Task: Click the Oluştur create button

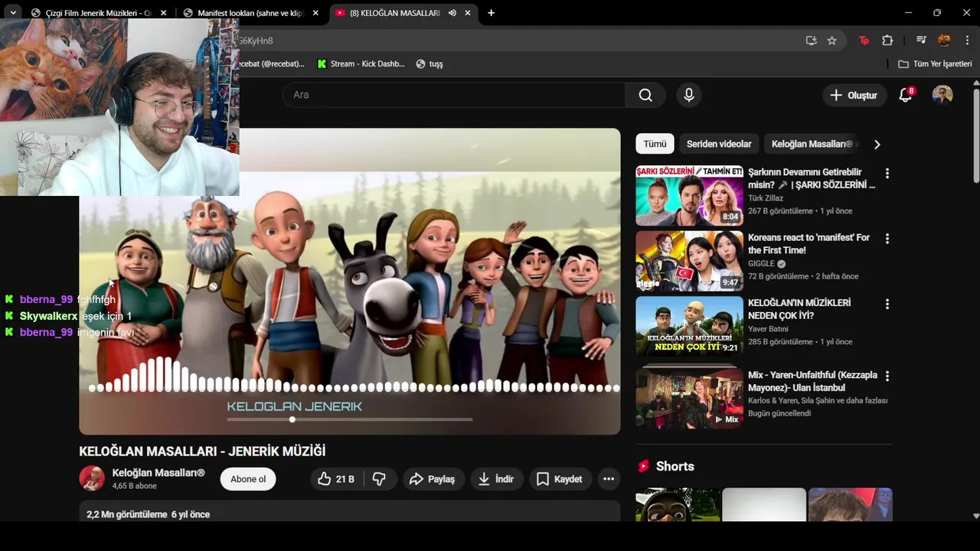Action: point(854,95)
